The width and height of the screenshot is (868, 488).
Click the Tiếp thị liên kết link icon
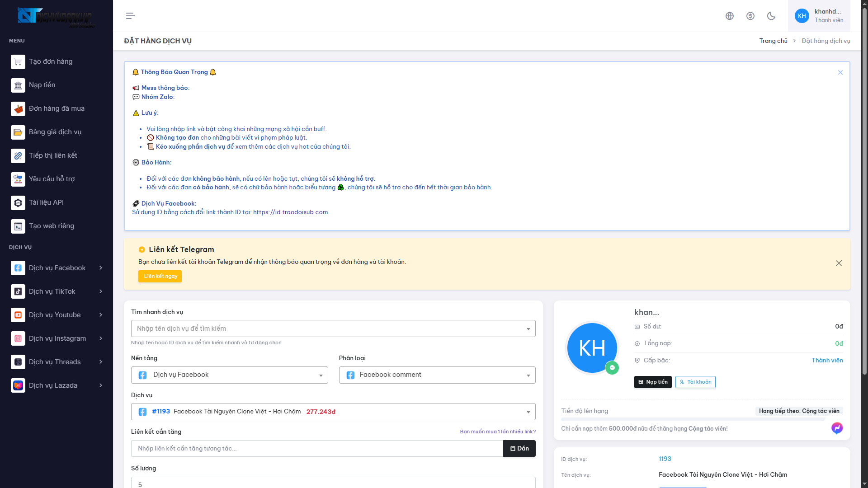[18, 155]
